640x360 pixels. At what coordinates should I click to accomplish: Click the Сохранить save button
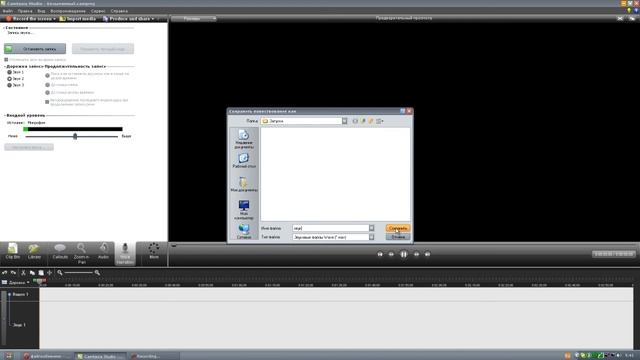398,228
